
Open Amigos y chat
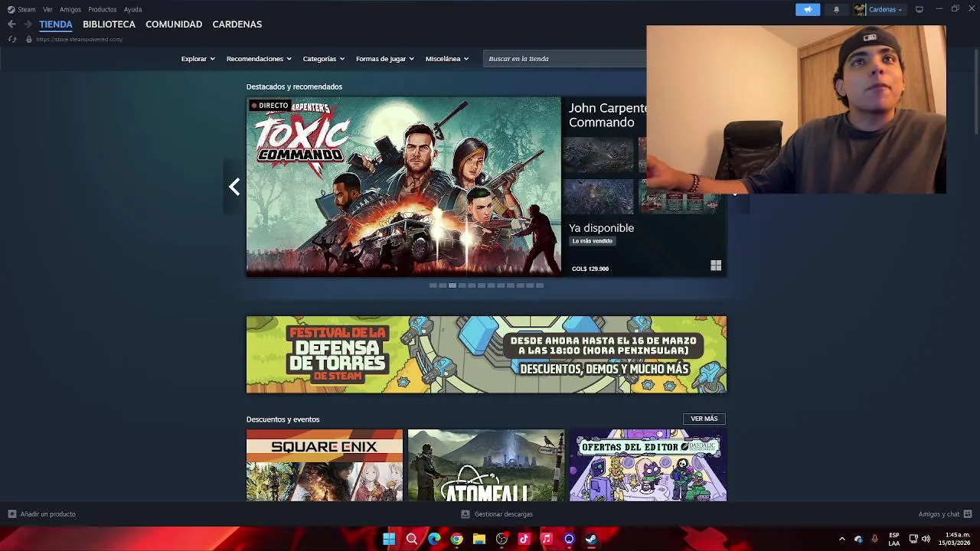(939, 514)
